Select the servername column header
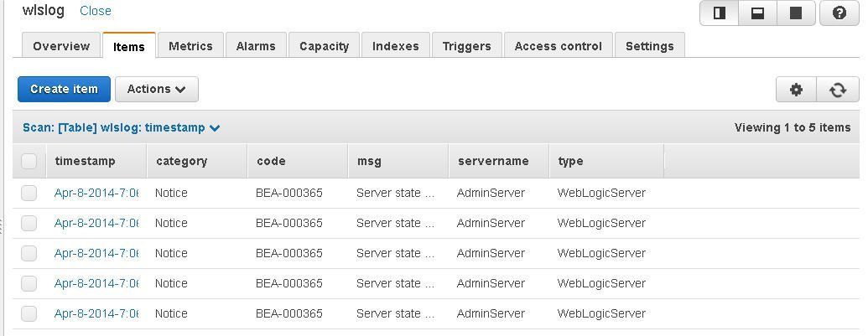 [493, 161]
